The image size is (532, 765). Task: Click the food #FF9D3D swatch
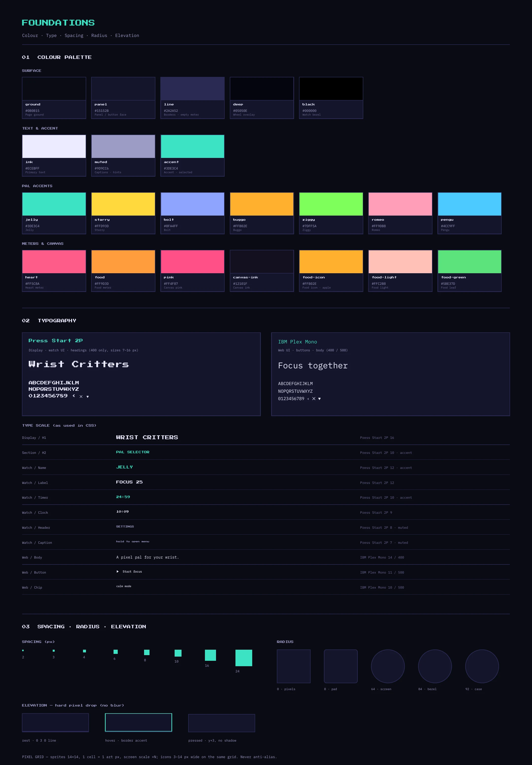click(x=123, y=271)
